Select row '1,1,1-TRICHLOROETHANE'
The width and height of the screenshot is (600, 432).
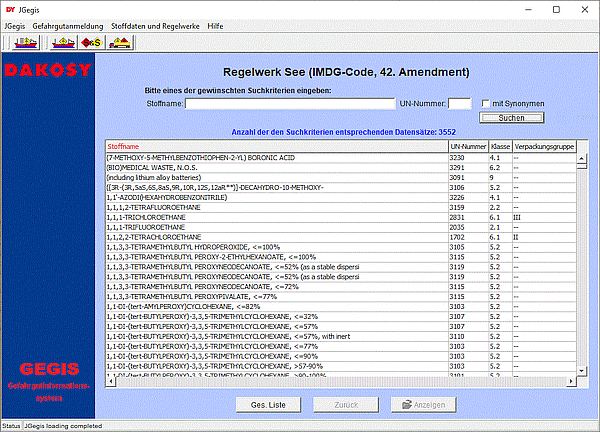341,217
